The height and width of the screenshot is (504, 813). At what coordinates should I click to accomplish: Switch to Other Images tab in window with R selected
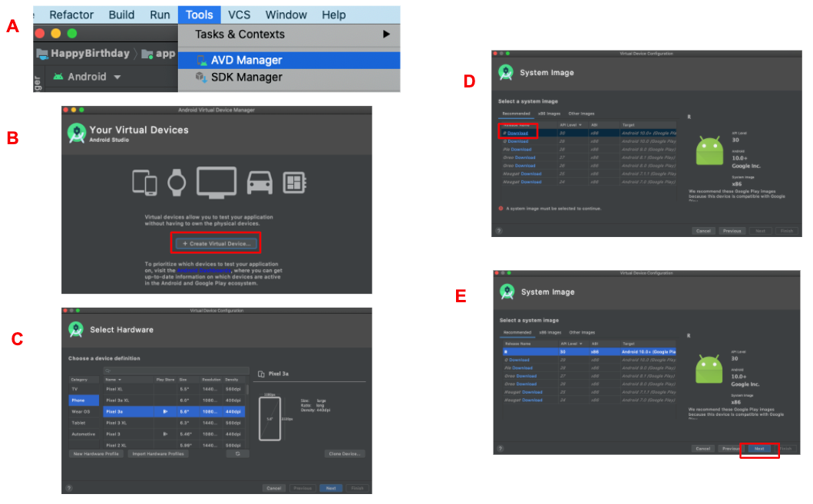582,332
